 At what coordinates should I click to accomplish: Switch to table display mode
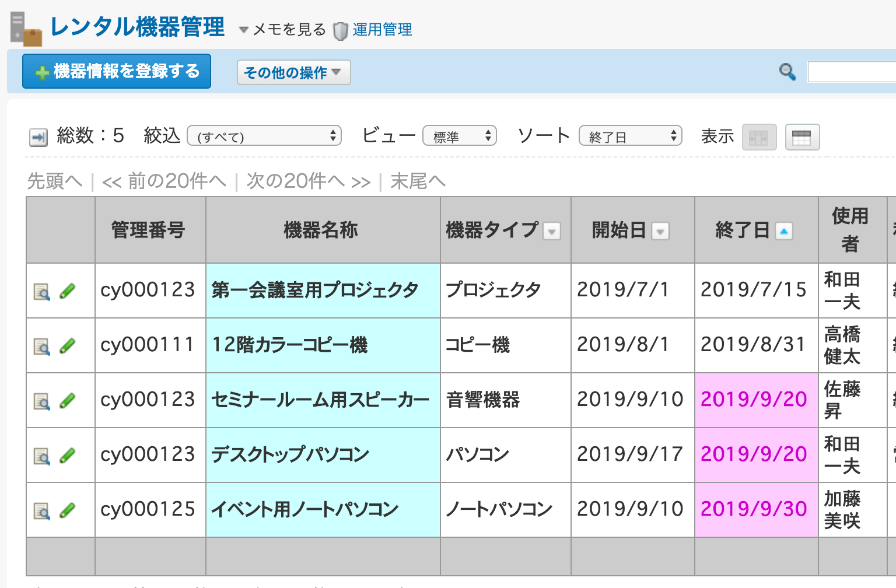(x=802, y=136)
